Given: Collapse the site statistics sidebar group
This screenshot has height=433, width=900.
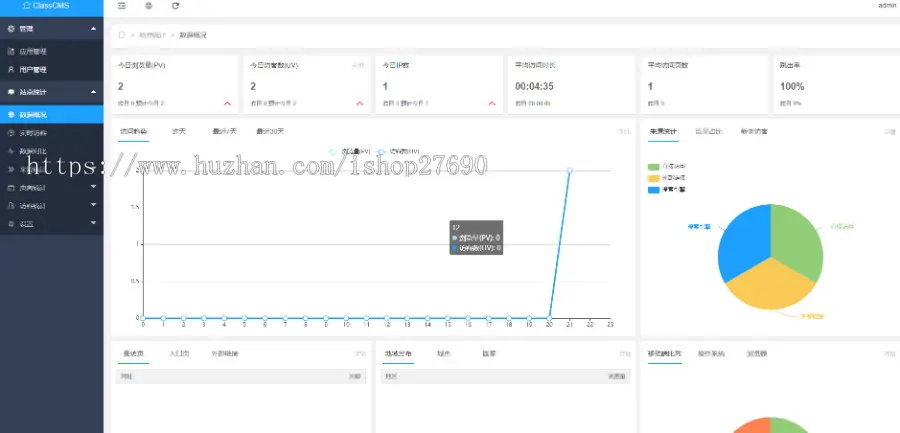Looking at the screenshot, I should point(51,92).
